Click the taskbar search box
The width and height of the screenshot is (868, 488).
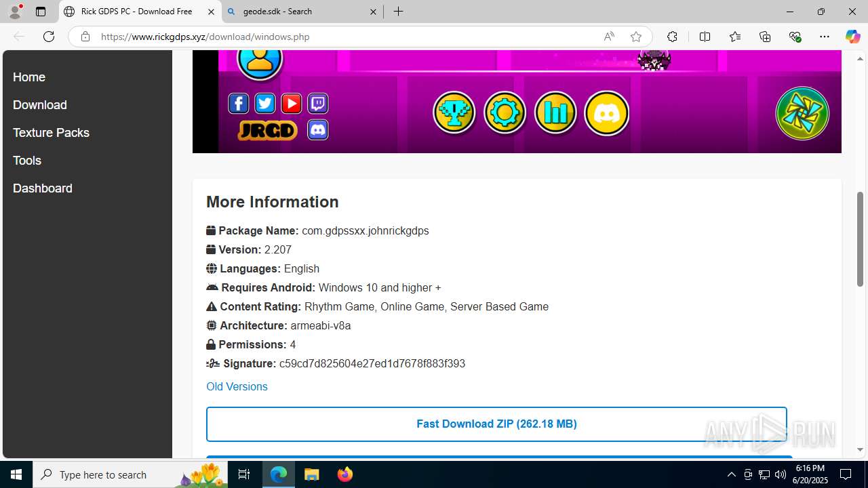click(x=131, y=474)
